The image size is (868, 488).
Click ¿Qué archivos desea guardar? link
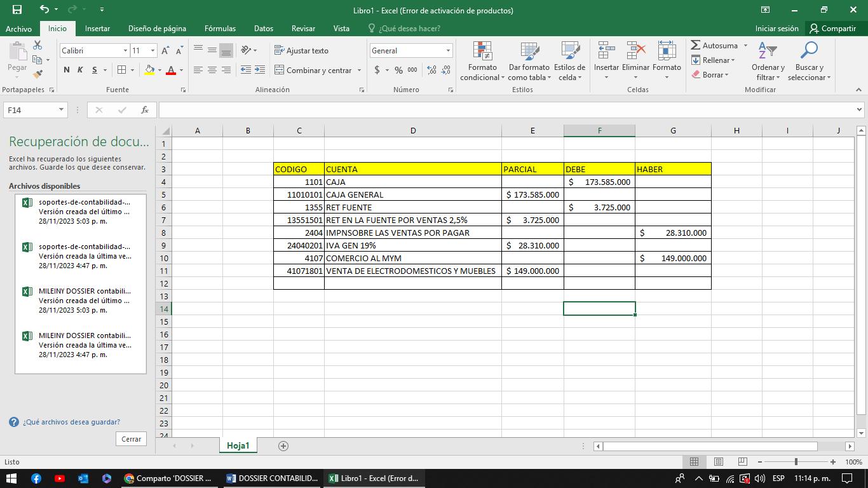pos(71,422)
